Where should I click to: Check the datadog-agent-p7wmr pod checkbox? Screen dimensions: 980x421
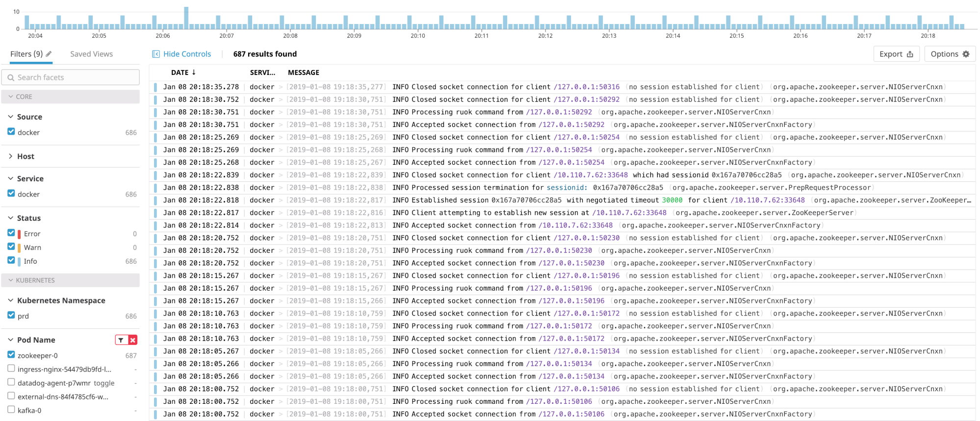coord(11,382)
